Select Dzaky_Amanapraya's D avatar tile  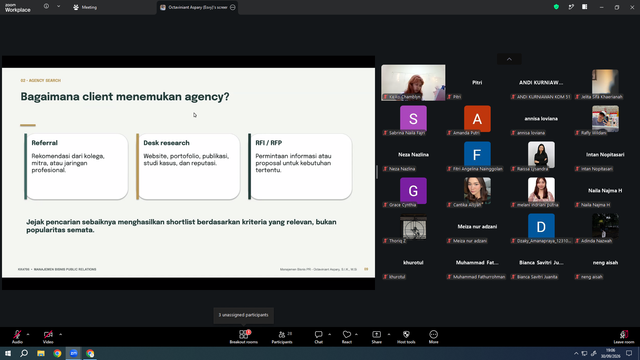pos(541,227)
